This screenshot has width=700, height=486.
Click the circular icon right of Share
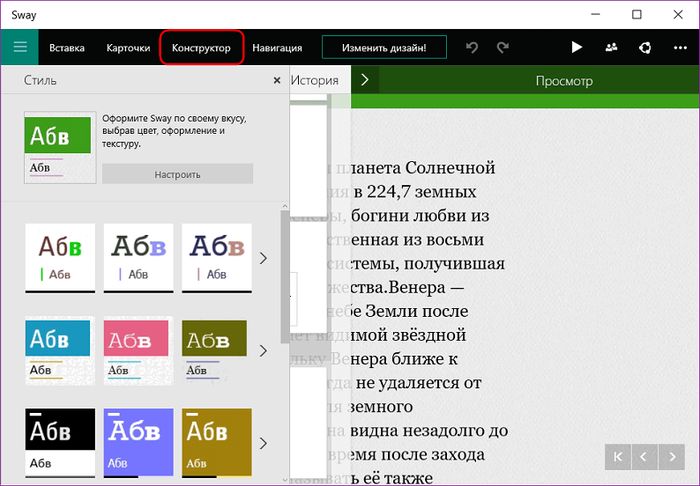(x=647, y=47)
